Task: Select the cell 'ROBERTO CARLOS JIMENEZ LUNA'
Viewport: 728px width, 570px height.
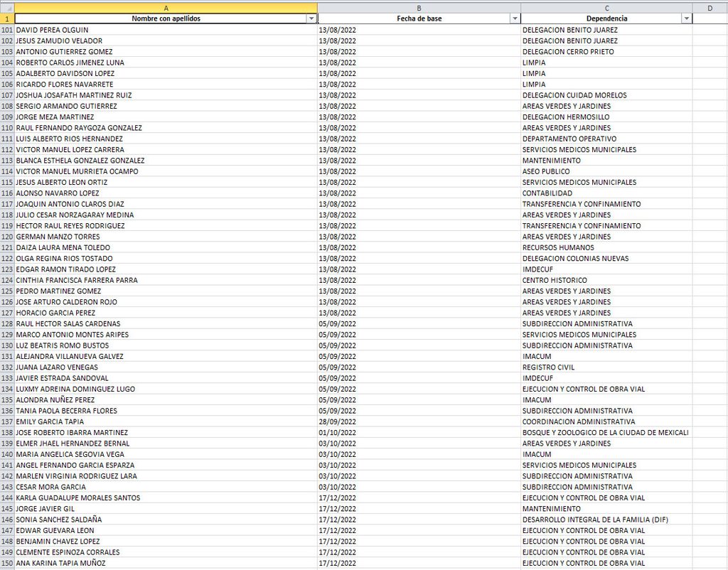Action: point(166,63)
